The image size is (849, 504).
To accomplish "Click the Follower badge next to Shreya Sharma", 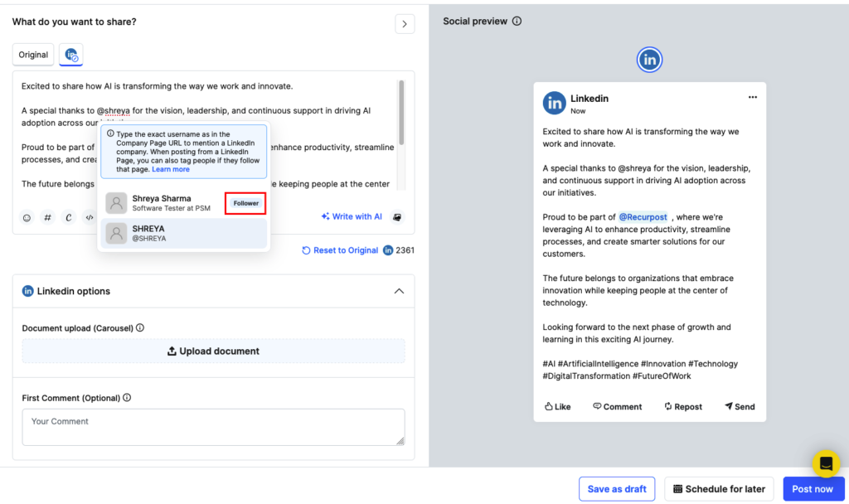I will [245, 203].
